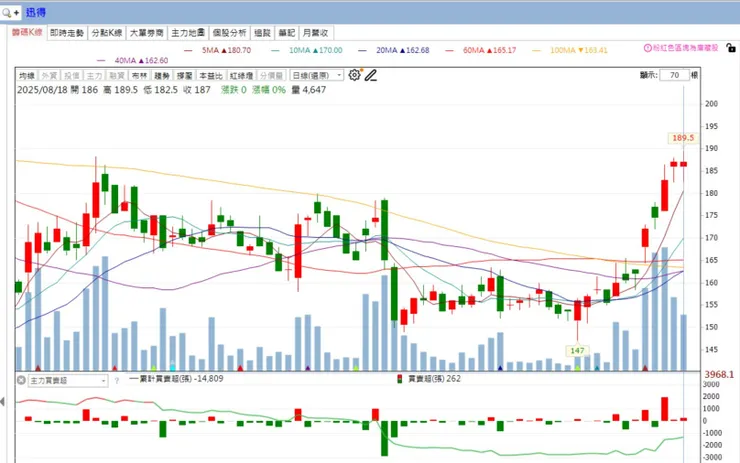The image size is (740, 463).
Task: Click the 量 4,647 volume readout
Action: pos(309,90)
